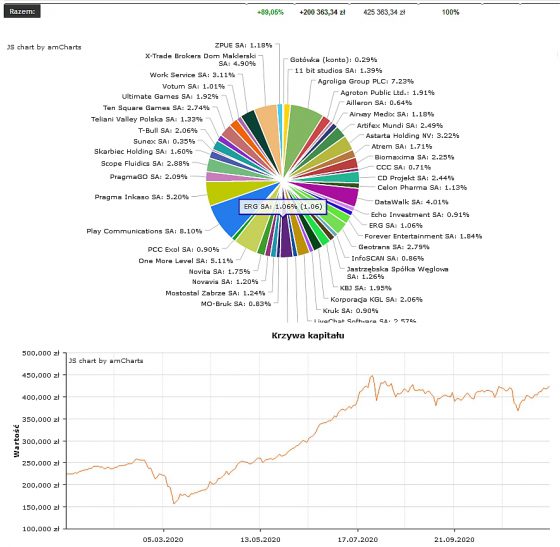This screenshot has width=560, height=547.
Task: Click the Skarbiec Holding SA: 1.60% label
Action: (143, 151)
